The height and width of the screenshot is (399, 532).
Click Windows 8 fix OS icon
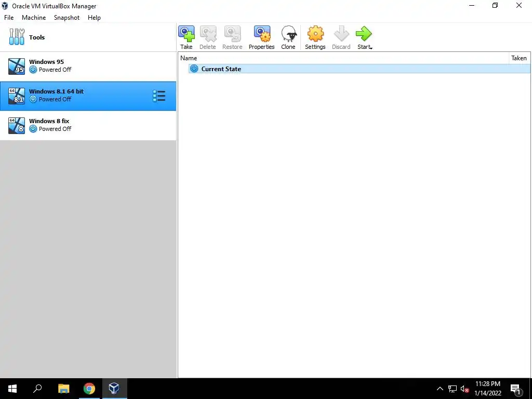point(17,126)
